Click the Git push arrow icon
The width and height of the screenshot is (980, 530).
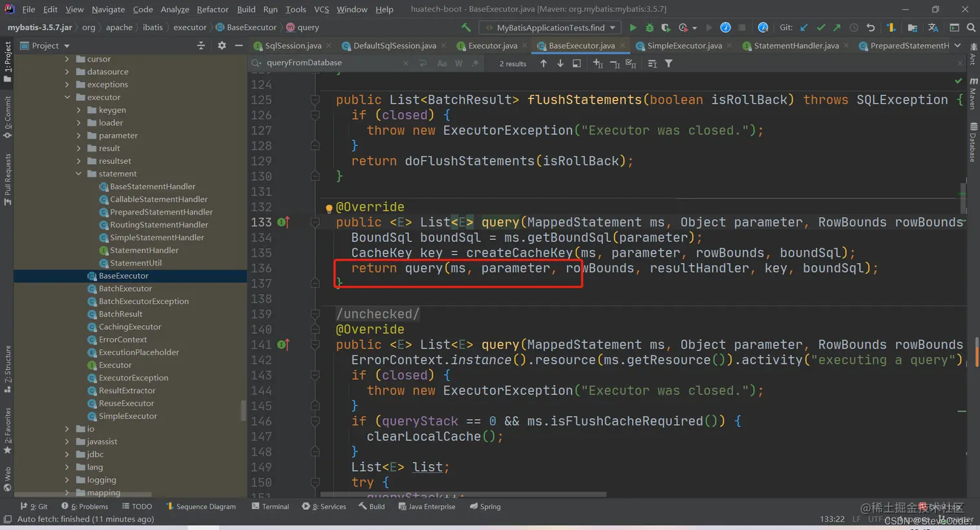point(837,27)
